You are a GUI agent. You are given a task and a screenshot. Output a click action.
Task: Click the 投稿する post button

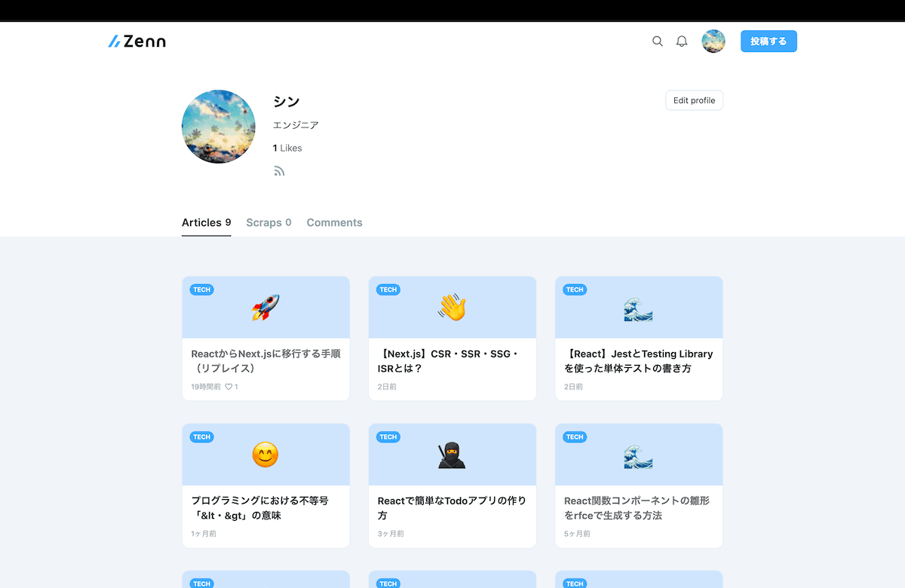[768, 41]
